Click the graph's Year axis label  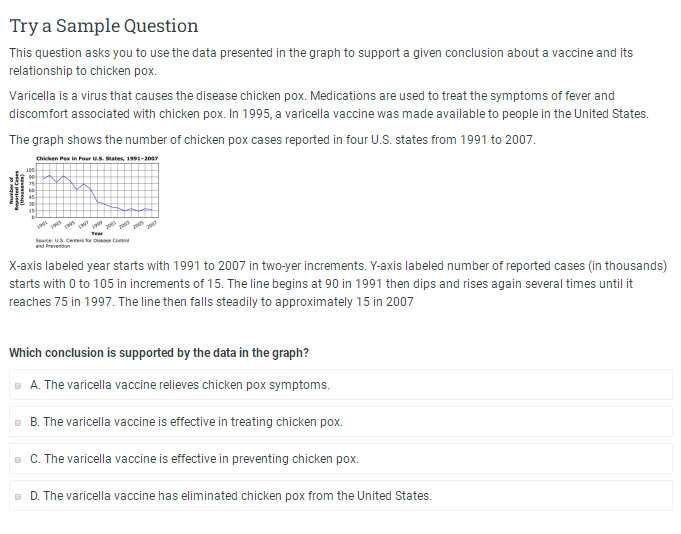tap(97, 234)
